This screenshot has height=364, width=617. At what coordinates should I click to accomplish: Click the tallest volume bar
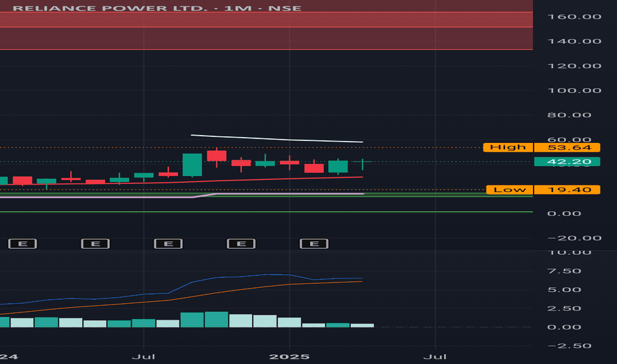[x=216, y=320]
